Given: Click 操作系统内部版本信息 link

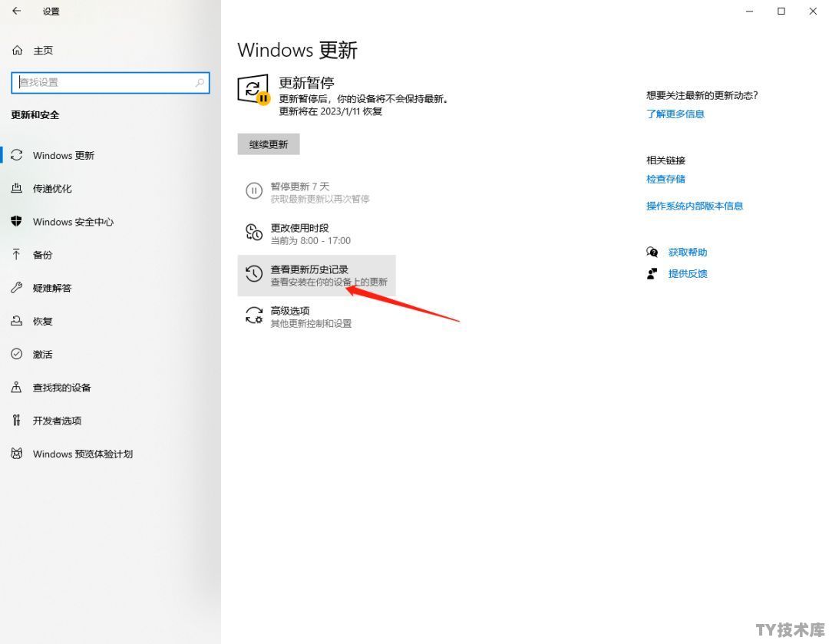Looking at the screenshot, I should (x=694, y=206).
